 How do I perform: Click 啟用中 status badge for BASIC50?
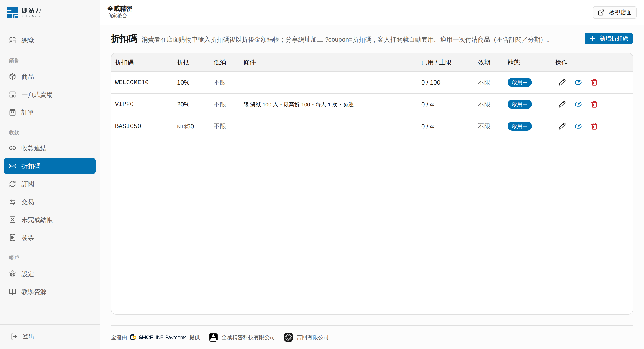(519, 126)
